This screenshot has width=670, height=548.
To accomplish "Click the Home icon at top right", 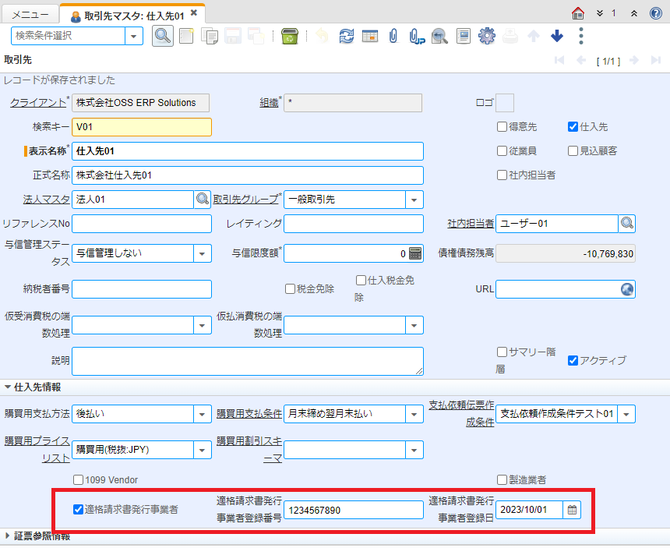I will [578, 13].
